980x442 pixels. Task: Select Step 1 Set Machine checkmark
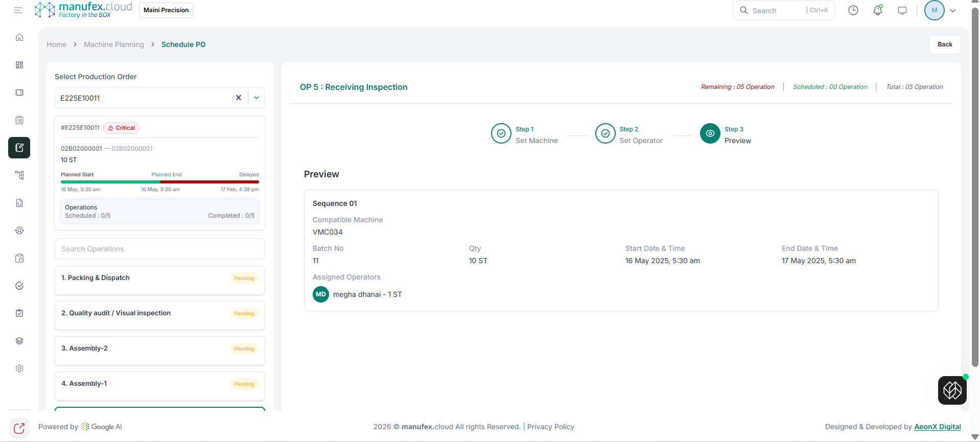501,134
